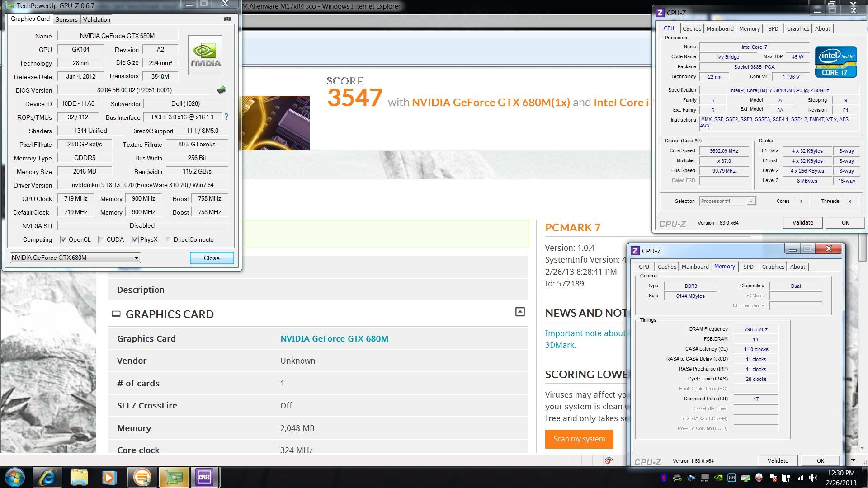Click the GPU-Z BIOS Version field
Viewport: 868px width, 488px height.
(134, 90)
